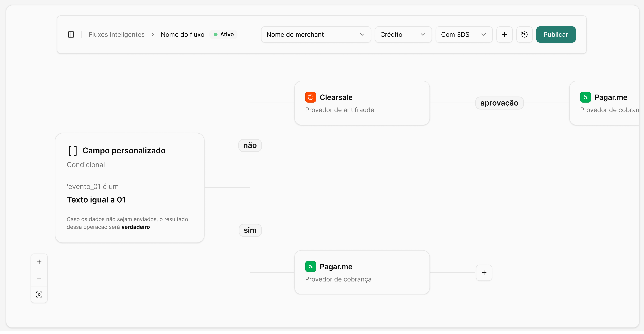
Task: Open the Nome do merchant dropdown
Action: 316,34
